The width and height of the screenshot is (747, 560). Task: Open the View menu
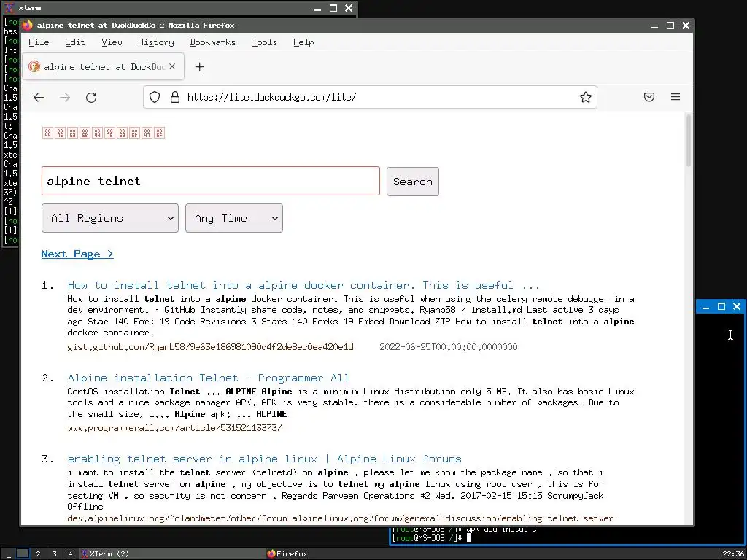[x=112, y=42]
